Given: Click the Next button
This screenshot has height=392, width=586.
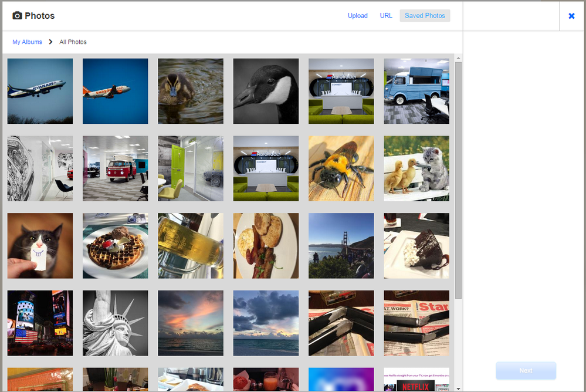Looking at the screenshot, I should point(526,370).
